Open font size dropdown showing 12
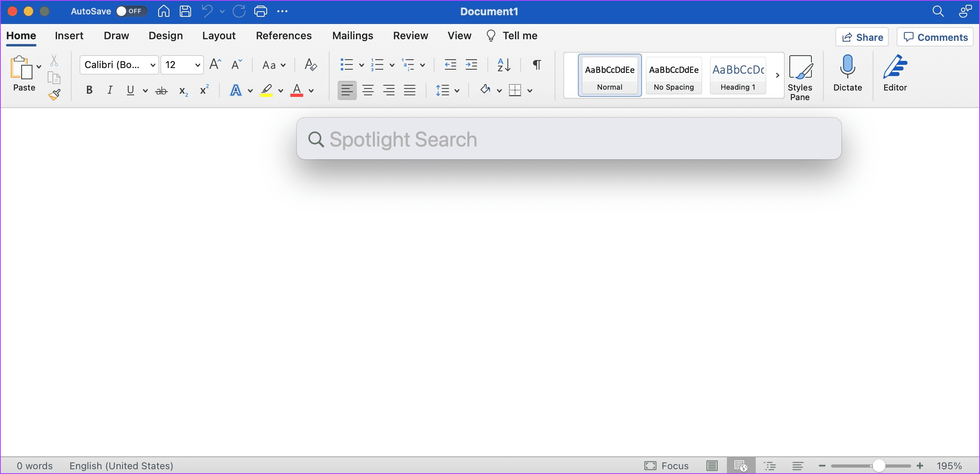Viewport: 980px width, 474px height. coord(182,65)
